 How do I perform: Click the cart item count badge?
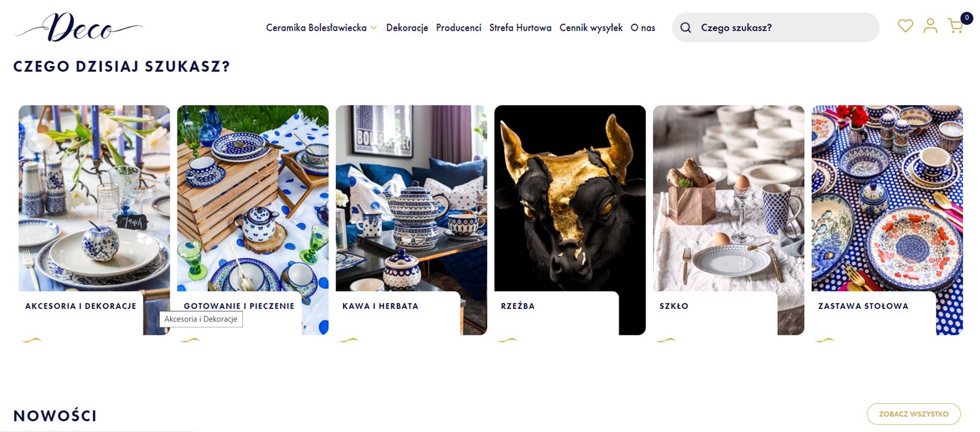[x=967, y=18]
